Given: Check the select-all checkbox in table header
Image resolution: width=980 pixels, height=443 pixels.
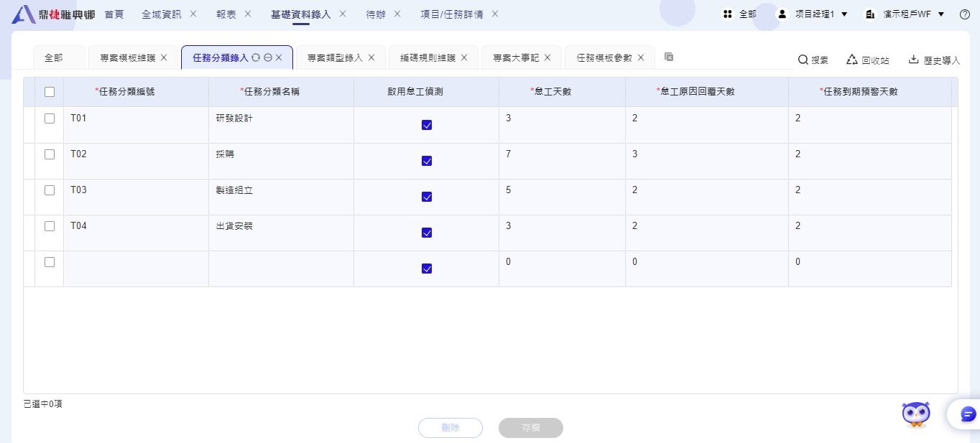Looking at the screenshot, I should 50,92.
